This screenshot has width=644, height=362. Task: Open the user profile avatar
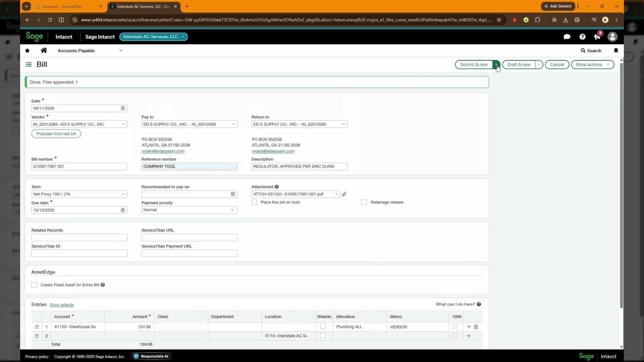[612, 37]
